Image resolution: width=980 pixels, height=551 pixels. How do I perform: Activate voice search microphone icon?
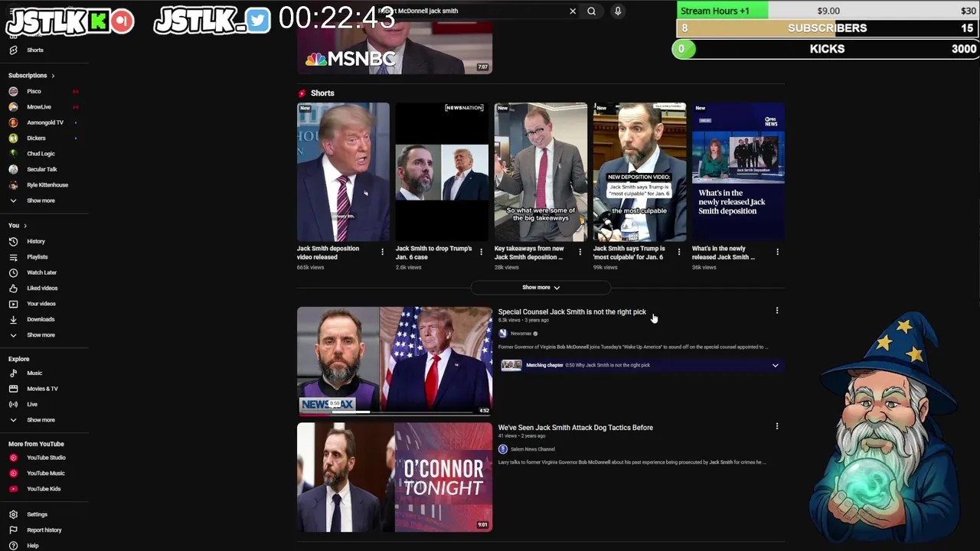618,11
